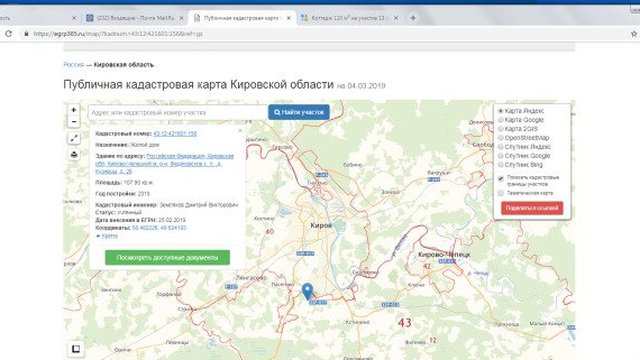Focus the address or cadastral number field

[178, 112]
